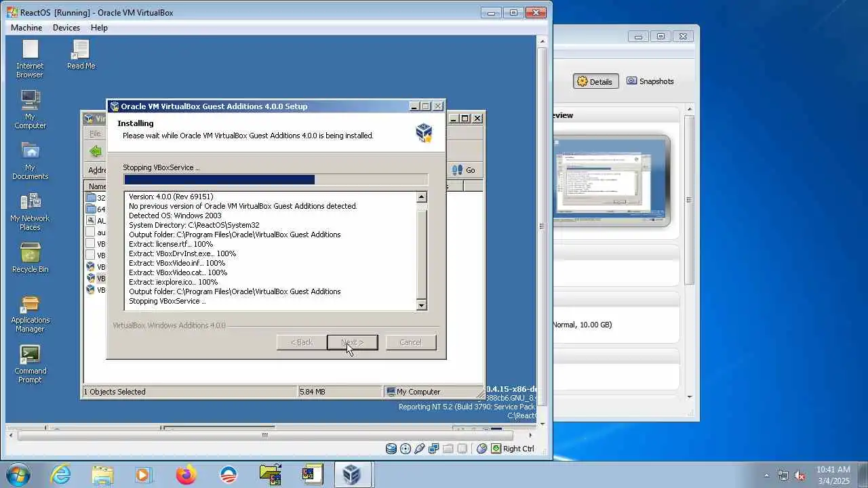Click the Go button in explorer address bar
This screenshot has width=868, height=488.
pos(464,170)
